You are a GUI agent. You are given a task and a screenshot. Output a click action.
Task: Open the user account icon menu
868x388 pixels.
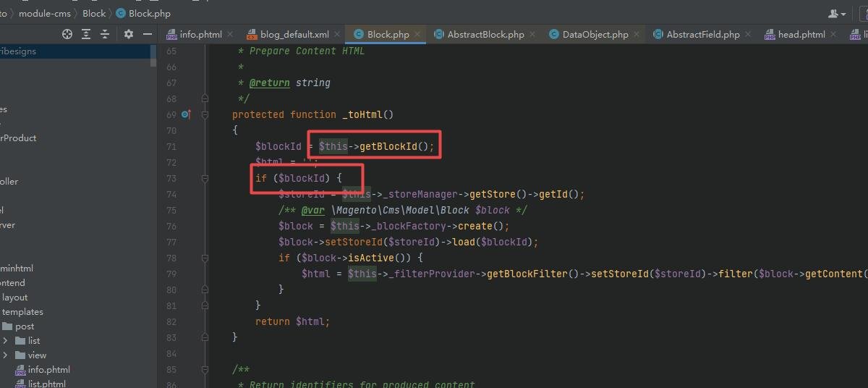pos(836,13)
